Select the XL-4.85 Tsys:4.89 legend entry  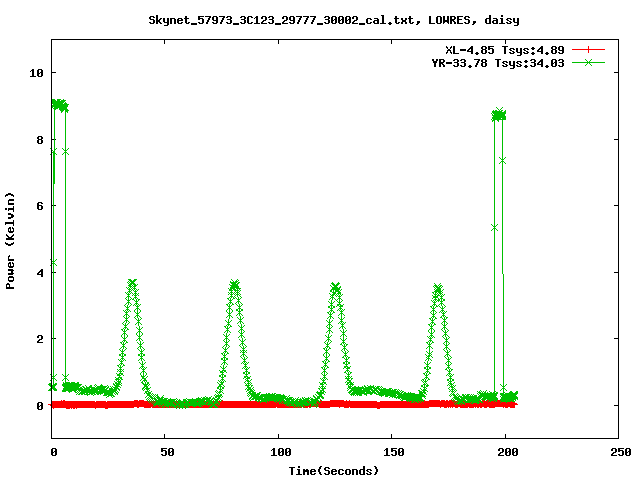505,50
